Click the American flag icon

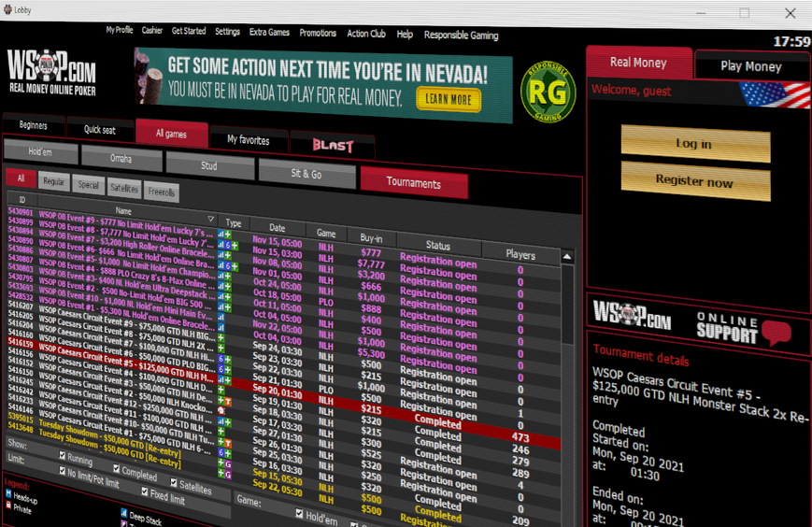pos(776,95)
